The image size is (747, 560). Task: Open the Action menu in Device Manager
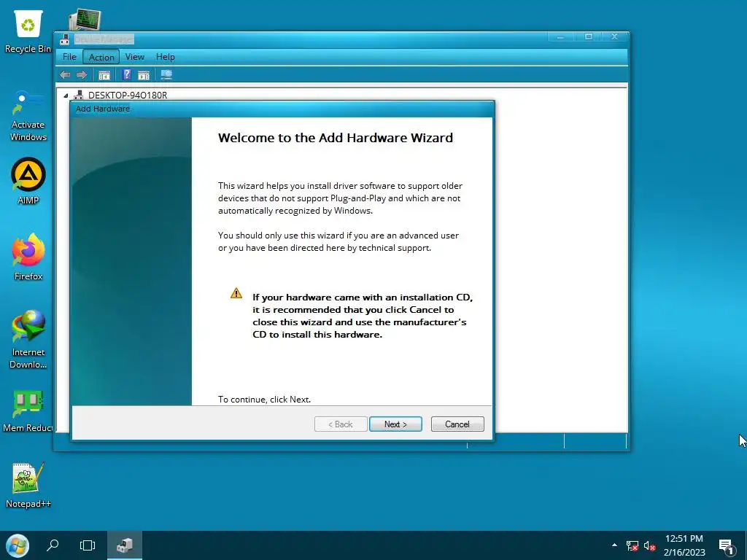101,57
